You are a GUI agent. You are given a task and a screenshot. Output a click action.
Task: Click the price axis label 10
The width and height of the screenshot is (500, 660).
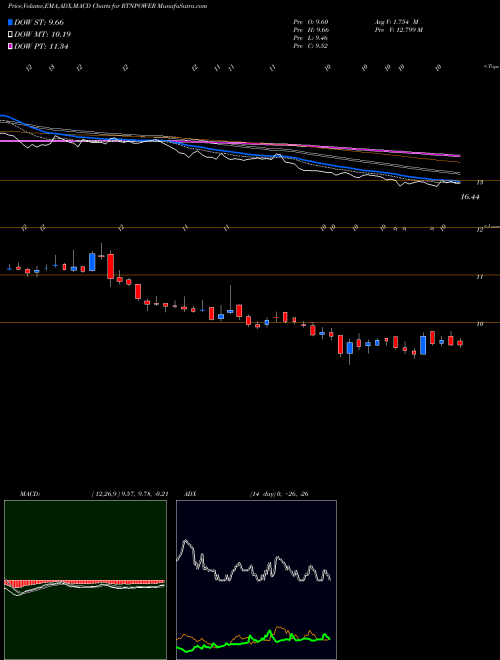coord(479,324)
